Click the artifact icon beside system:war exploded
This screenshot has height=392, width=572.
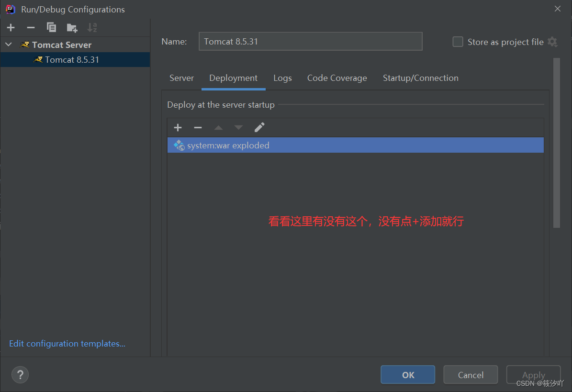[x=179, y=145]
